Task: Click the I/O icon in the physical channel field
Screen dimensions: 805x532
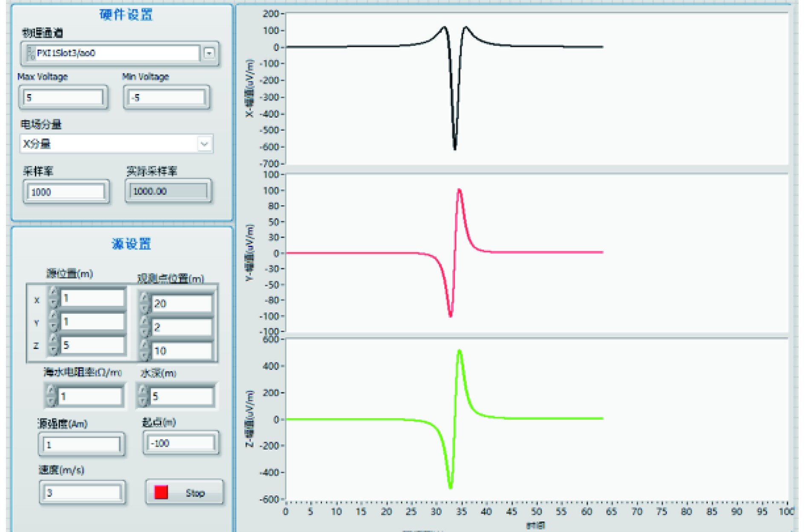Action: click(x=31, y=53)
